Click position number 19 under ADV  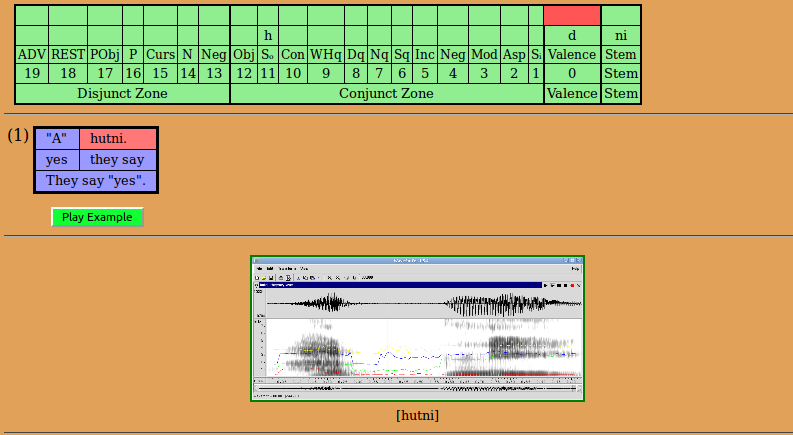pos(32,73)
